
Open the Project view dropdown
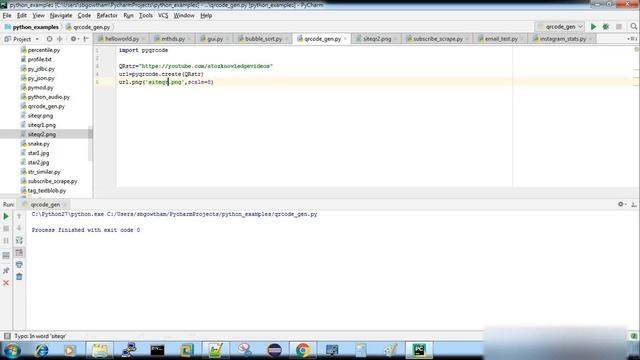click(x=22, y=39)
